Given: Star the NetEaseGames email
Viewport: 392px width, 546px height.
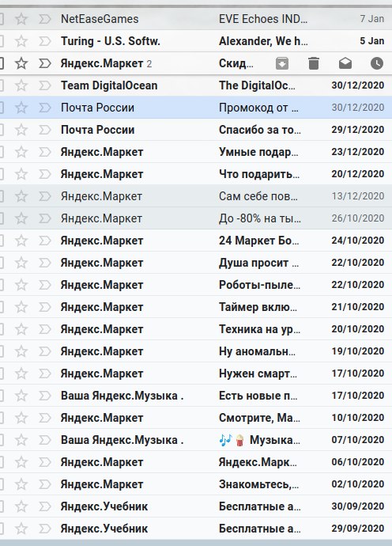Looking at the screenshot, I should point(21,19).
